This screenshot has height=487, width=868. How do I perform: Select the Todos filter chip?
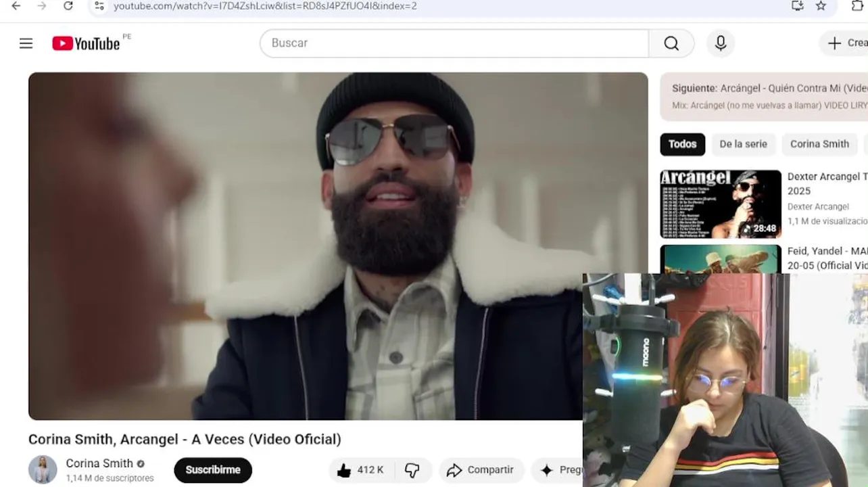click(x=682, y=144)
